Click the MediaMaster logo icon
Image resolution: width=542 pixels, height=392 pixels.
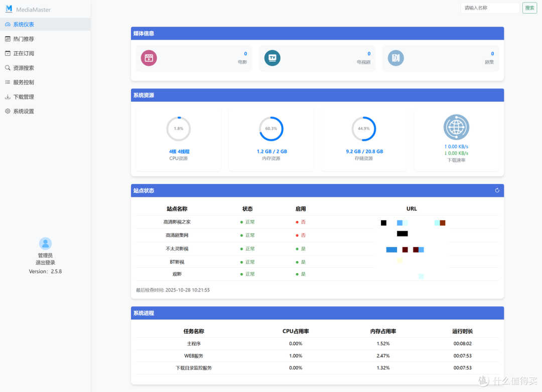(x=9, y=9)
